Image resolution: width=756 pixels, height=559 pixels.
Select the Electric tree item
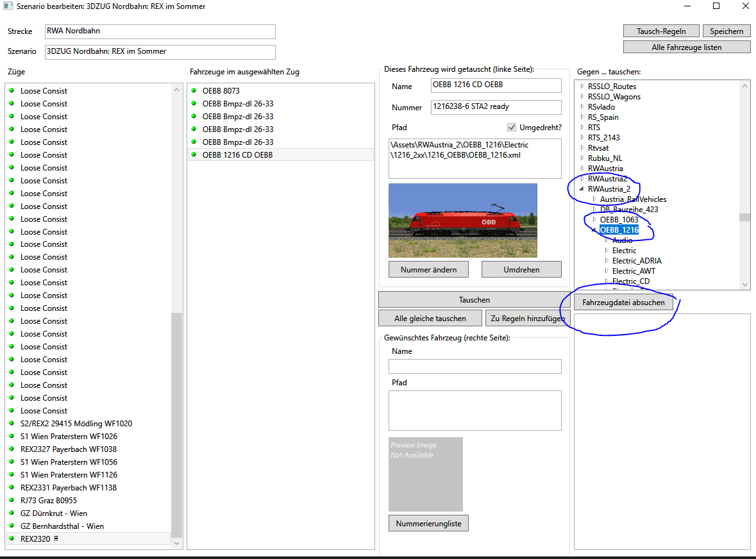[624, 251]
